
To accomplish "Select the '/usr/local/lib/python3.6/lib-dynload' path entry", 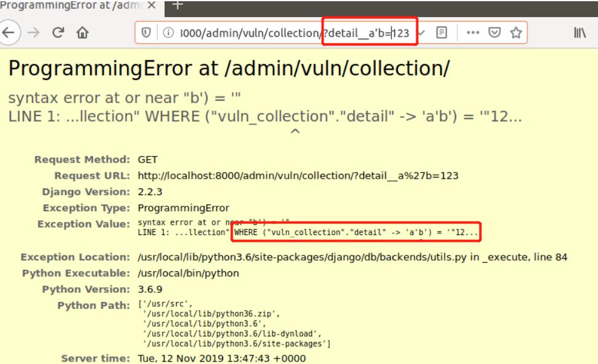I will point(232,334).
